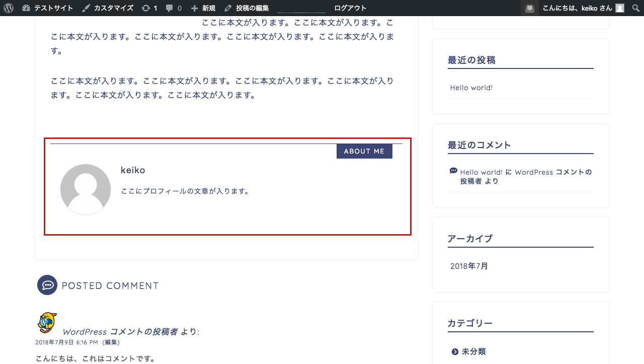Click the grey author avatar image

click(x=86, y=189)
